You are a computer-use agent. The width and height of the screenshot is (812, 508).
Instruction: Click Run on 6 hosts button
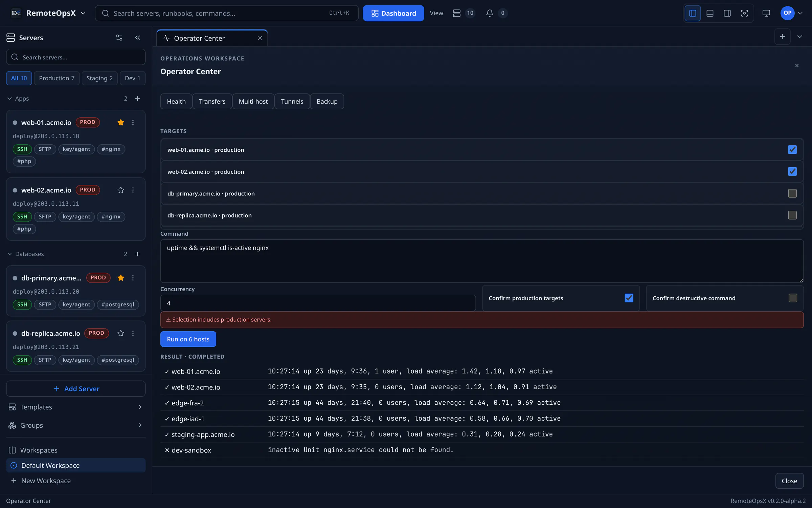[x=188, y=339]
